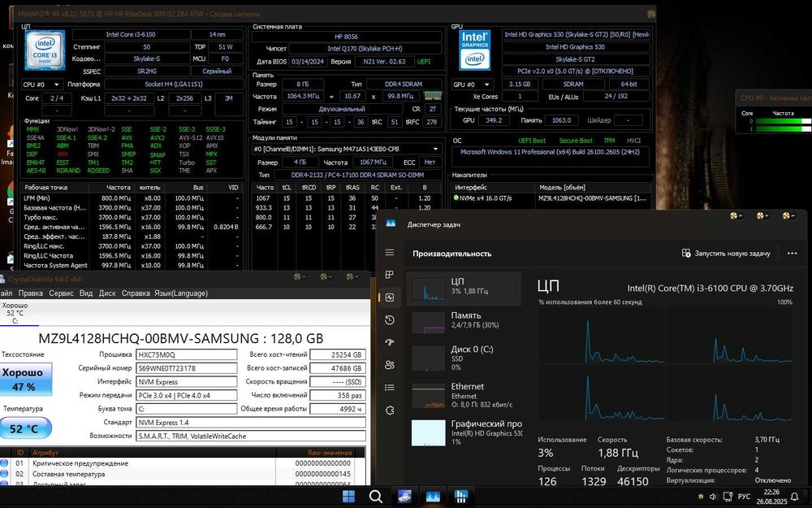Click Intel Graphics logo in HWiNFO
This screenshot has height=508, width=812.
474,50
